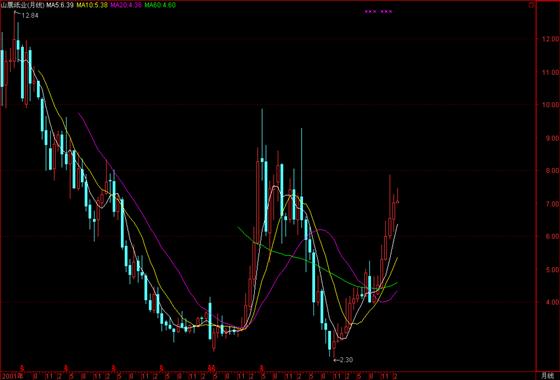The height and width of the screenshot is (380, 560).
Task: Select the MA5 6.39 indicator label
Action: (x=60, y=5)
